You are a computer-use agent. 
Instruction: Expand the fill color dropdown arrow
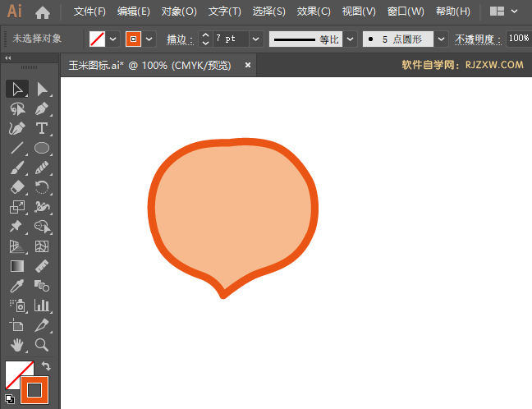pos(113,39)
